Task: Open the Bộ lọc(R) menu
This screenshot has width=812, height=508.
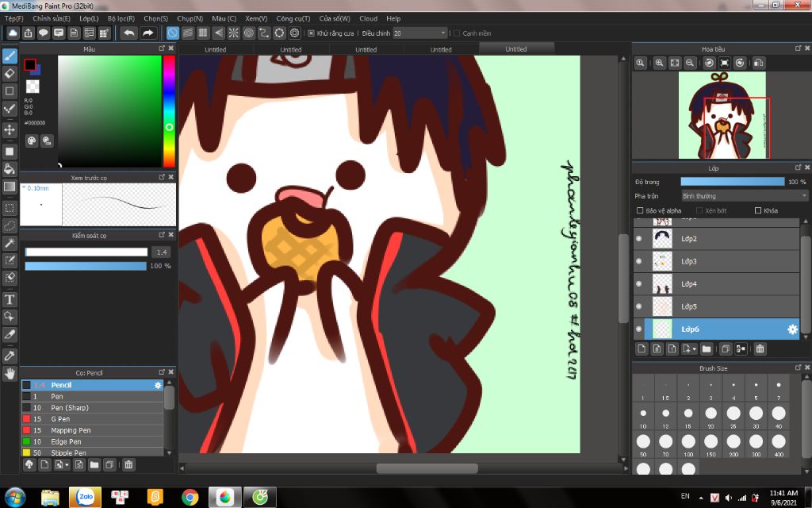Action: pos(121,18)
